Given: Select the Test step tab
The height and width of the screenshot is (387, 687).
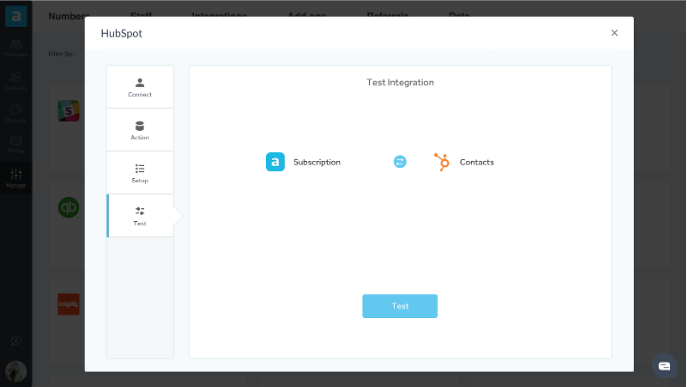Looking at the screenshot, I should pyautogui.click(x=140, y=216).
